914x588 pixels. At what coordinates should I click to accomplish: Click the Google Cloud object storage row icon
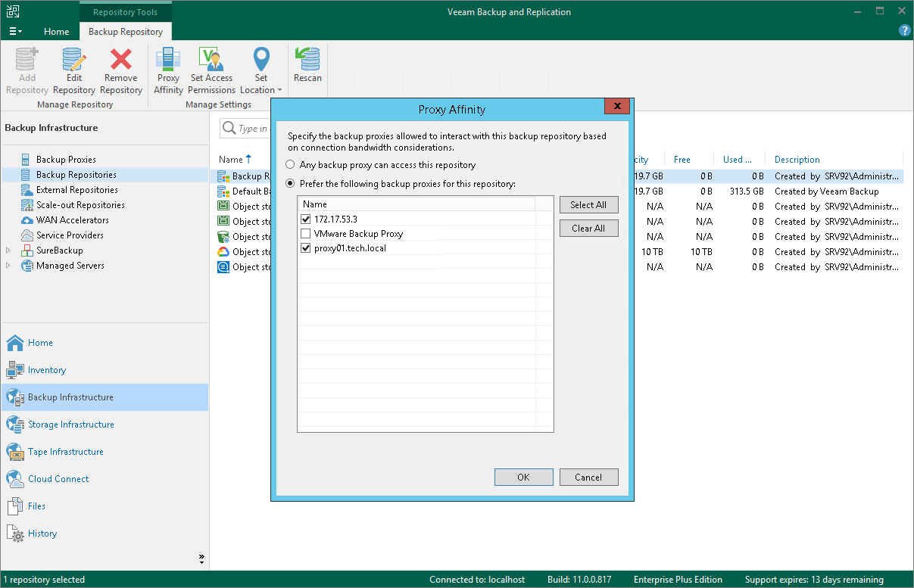[x=223, y=252]
